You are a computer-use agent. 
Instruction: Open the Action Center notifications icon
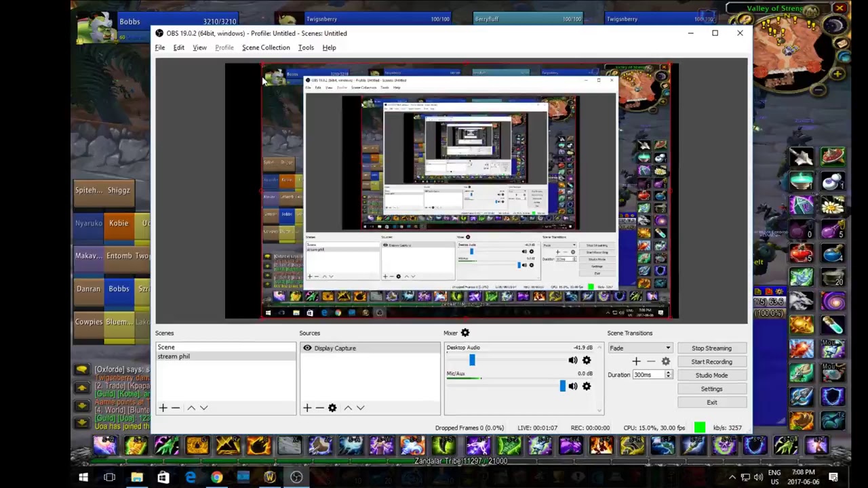pos(833,478)
